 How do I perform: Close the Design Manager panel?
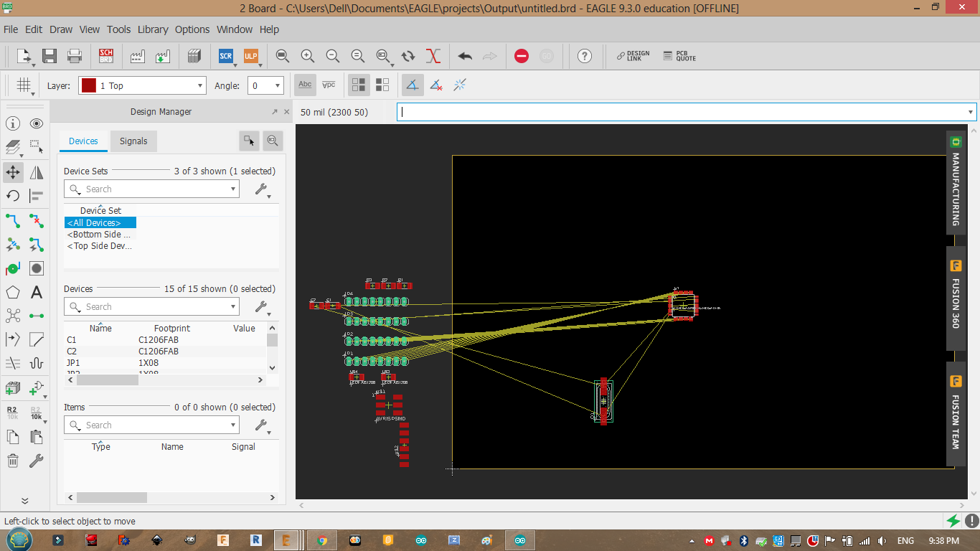[x=287, y=112]
